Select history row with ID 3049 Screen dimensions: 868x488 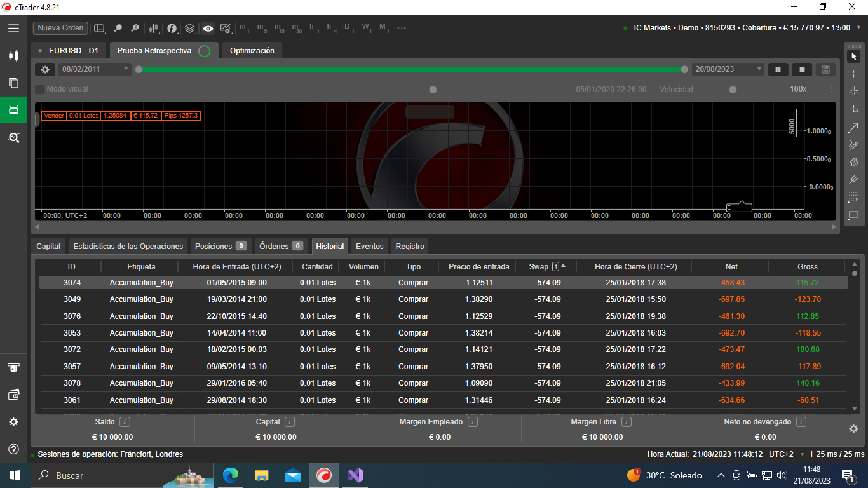[443, 299]
